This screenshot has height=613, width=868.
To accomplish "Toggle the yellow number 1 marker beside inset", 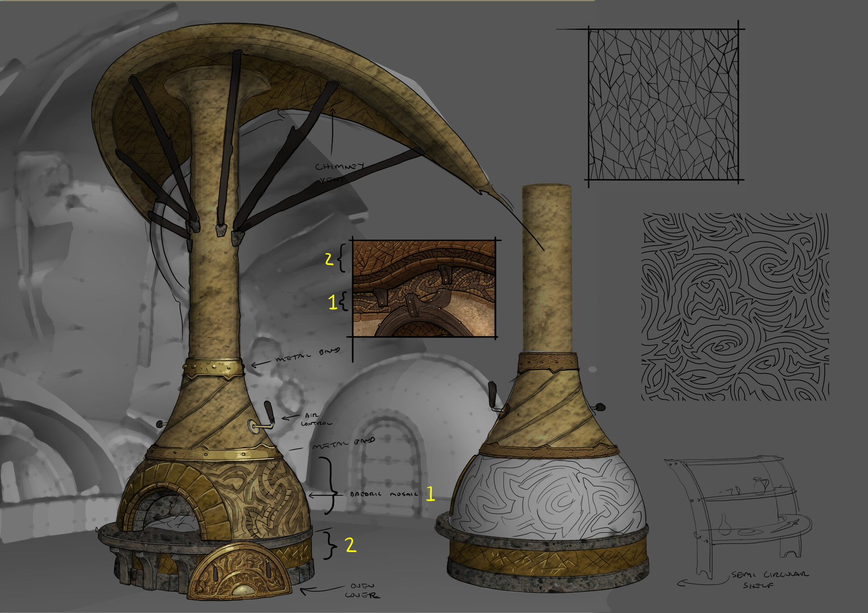I will click(x=332, y=302).
